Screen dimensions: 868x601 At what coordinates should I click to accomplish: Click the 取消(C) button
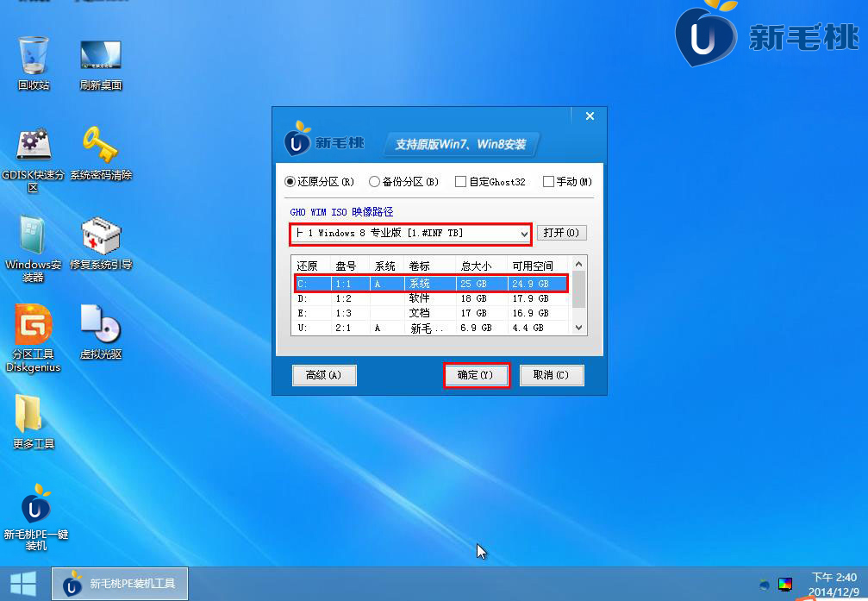click(x=552, y=375)
